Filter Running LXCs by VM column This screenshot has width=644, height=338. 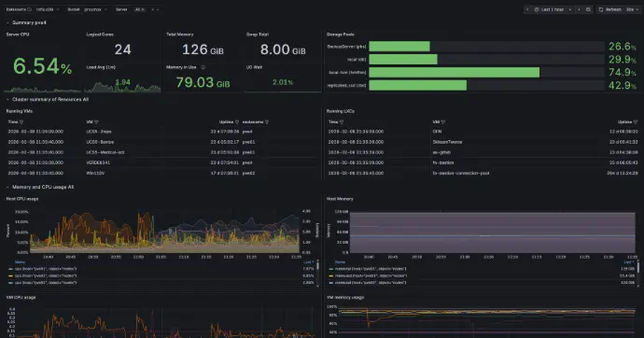click(x=442, y=122)
